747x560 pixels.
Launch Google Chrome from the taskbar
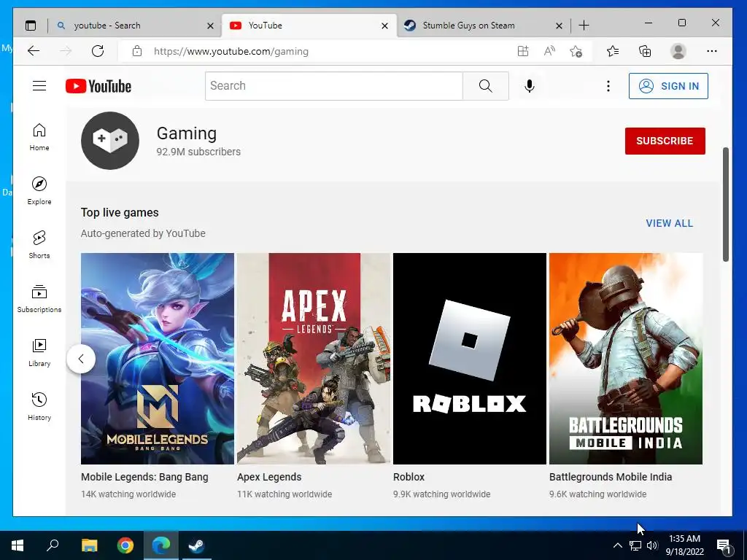[x=125, y=545]
